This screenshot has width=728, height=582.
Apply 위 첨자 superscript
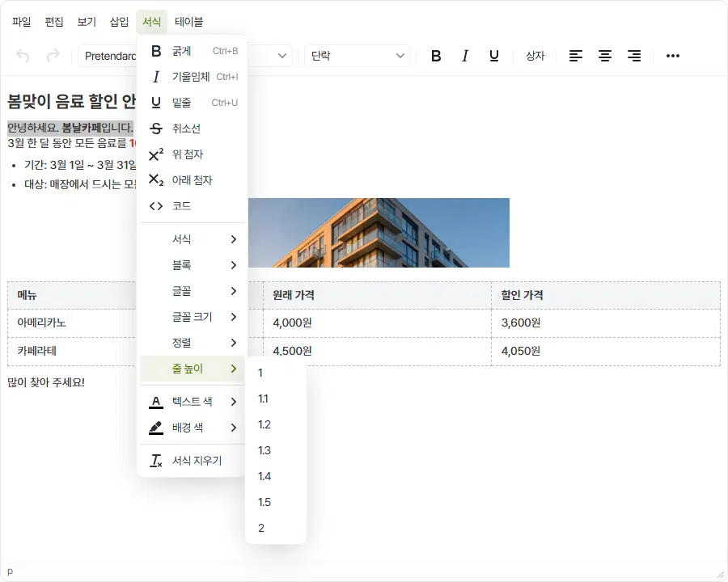(193, 154)
